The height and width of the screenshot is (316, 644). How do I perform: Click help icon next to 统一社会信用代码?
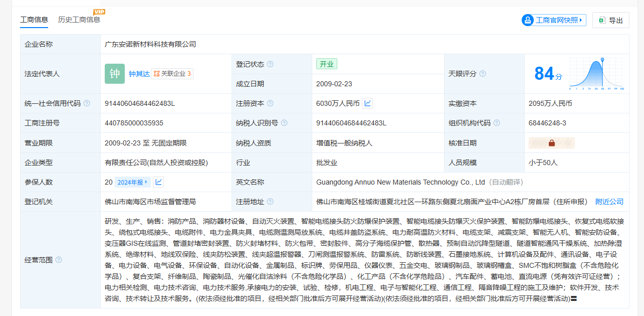(87, 103)
